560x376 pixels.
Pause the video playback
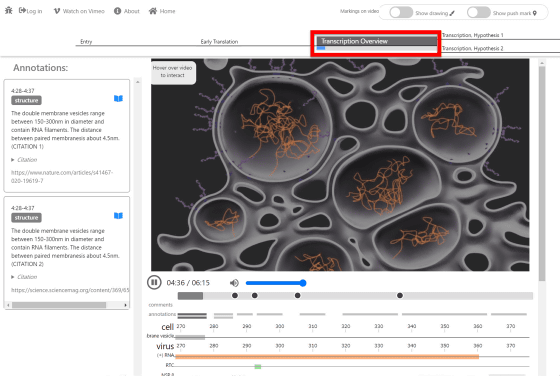154,282
